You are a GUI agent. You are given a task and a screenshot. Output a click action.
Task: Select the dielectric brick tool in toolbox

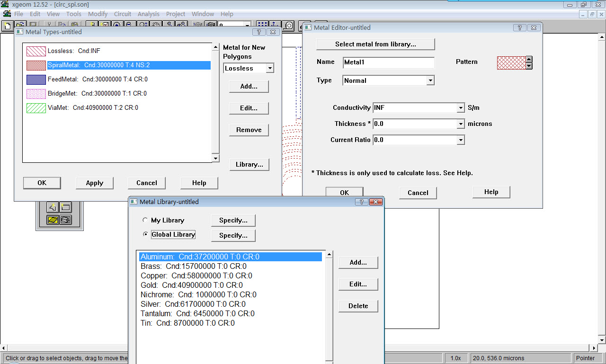65,220
